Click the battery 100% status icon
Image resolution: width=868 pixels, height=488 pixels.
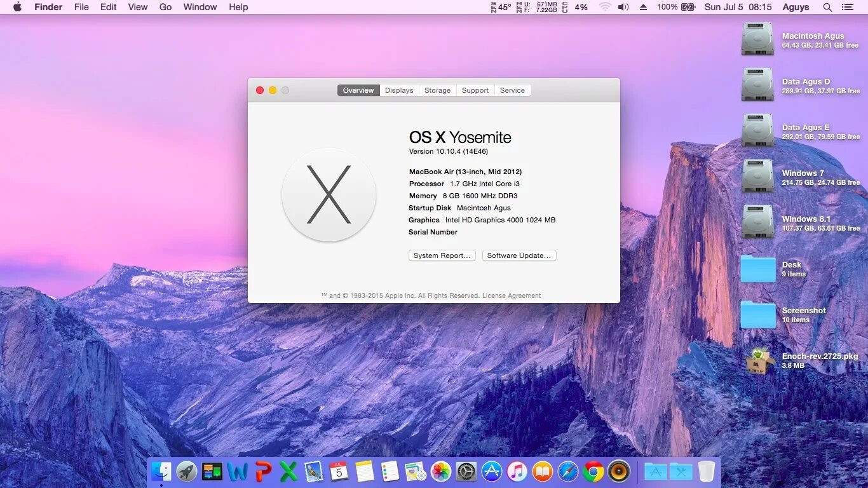tap(676, 7)
